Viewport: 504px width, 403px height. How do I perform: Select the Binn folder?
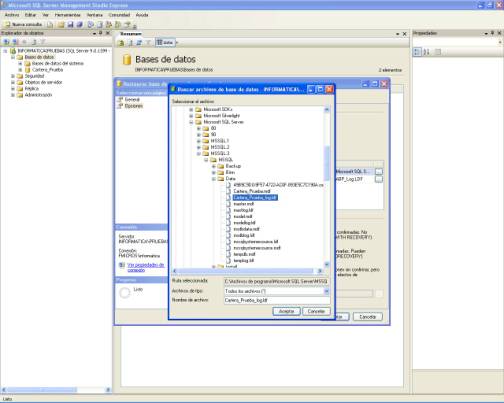click(230, 173)
